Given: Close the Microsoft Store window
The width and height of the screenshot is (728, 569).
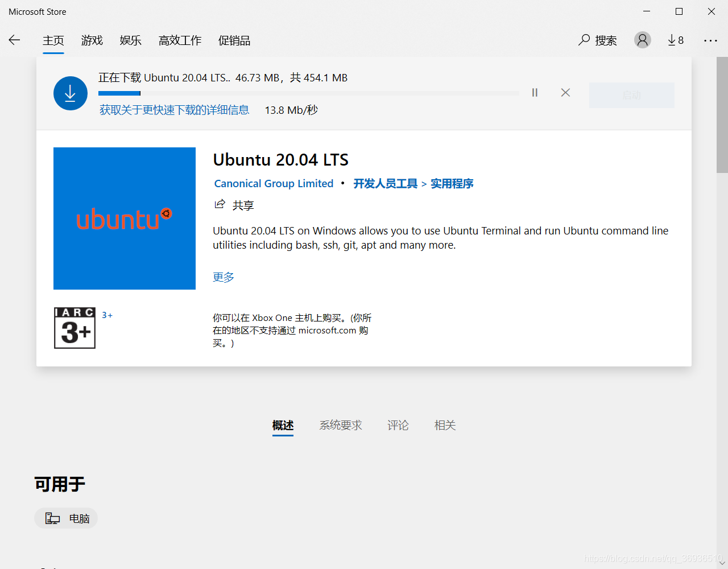Looking at the screenshot, I should pos(712,11).
